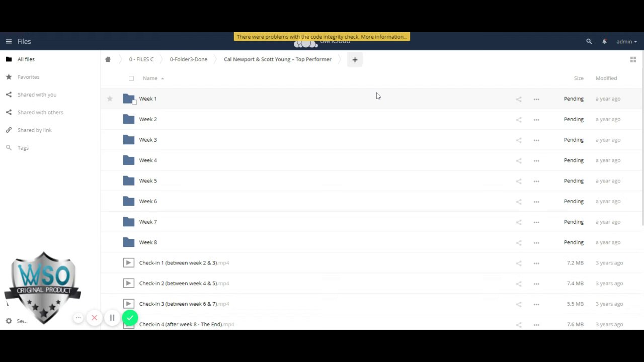Share the Week 3 folder
644x362 pixels.
tap(519, 140)
